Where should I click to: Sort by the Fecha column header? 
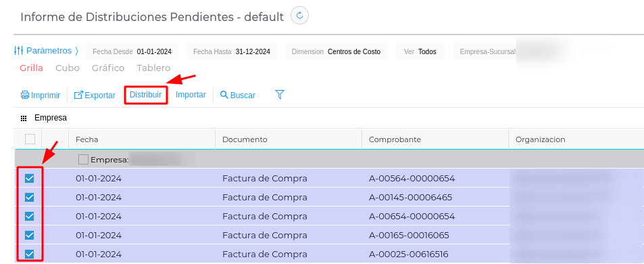(x=142, y=139)
